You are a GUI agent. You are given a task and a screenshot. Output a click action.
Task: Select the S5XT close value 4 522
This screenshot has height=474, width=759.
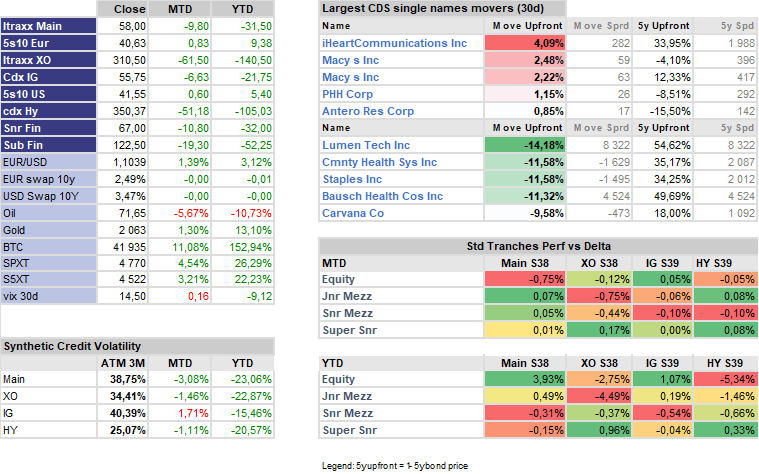tap(132, 279)
